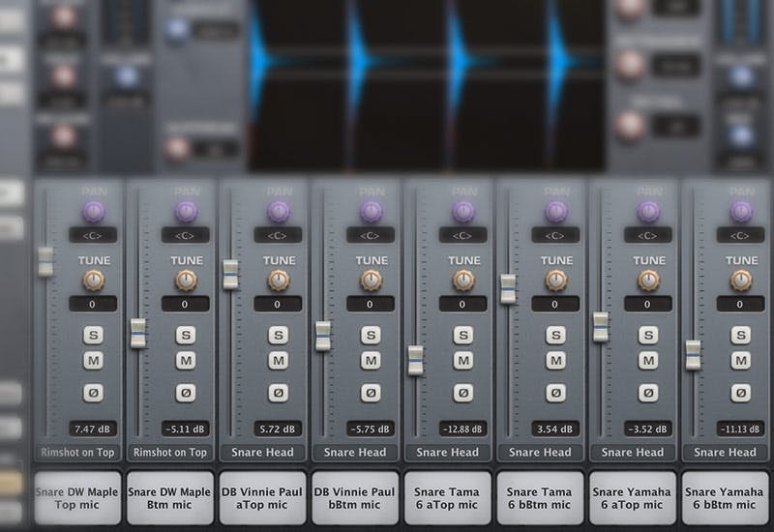The height and width of the screenshot is (532, 774).
Task: Open pan value box on DB Vinnie Paul bBtm mic
Action: point(371,235)
